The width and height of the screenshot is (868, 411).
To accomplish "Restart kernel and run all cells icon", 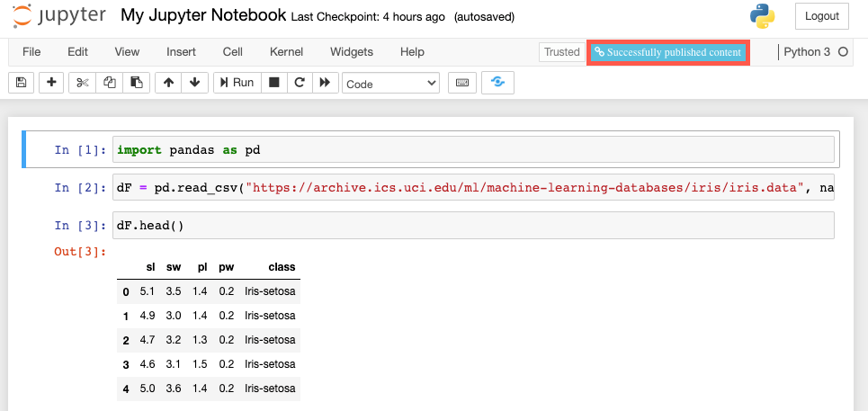I will click(325, 83).
